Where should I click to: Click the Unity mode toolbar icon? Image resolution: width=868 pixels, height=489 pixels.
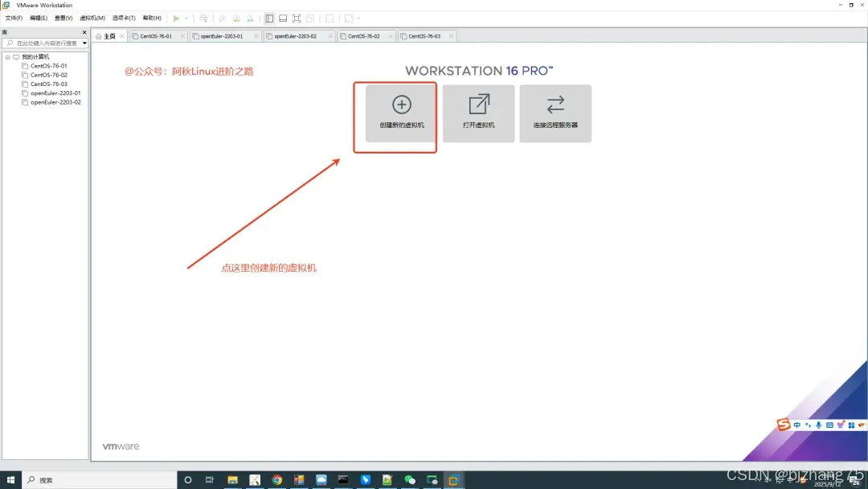(x=310, y=18)
